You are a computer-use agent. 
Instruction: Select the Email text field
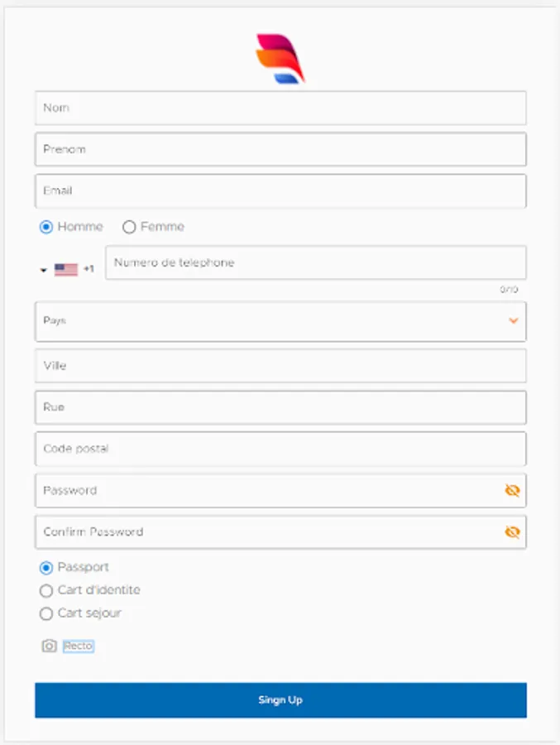click(280, 191)
